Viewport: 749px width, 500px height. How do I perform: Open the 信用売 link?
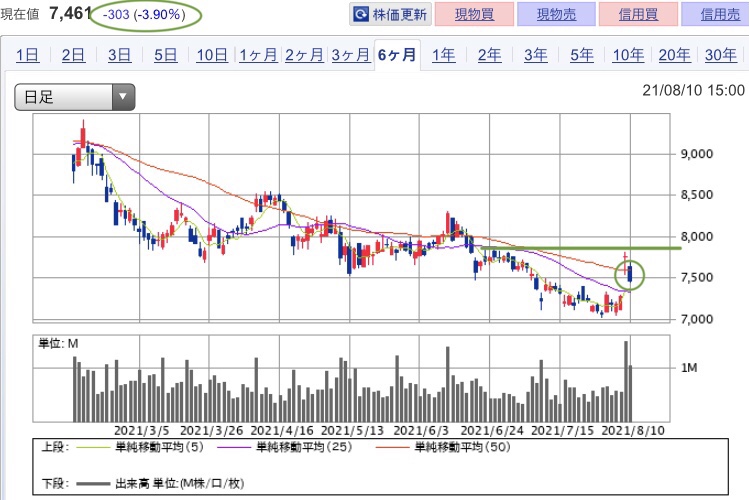[x=720, y=15]
